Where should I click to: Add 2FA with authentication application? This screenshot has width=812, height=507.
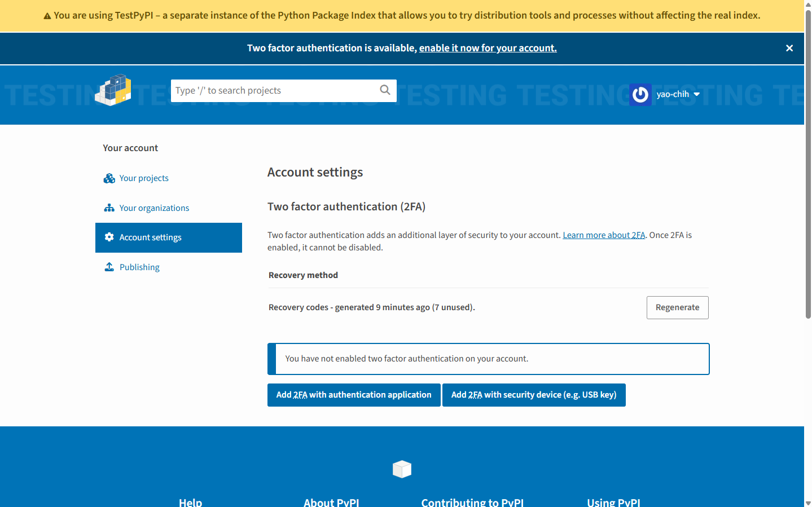click(354, 395)
